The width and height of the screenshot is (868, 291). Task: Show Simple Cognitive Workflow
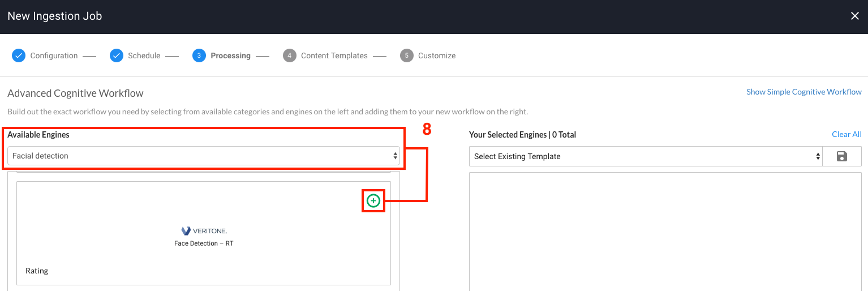click(x=803, y=92)
